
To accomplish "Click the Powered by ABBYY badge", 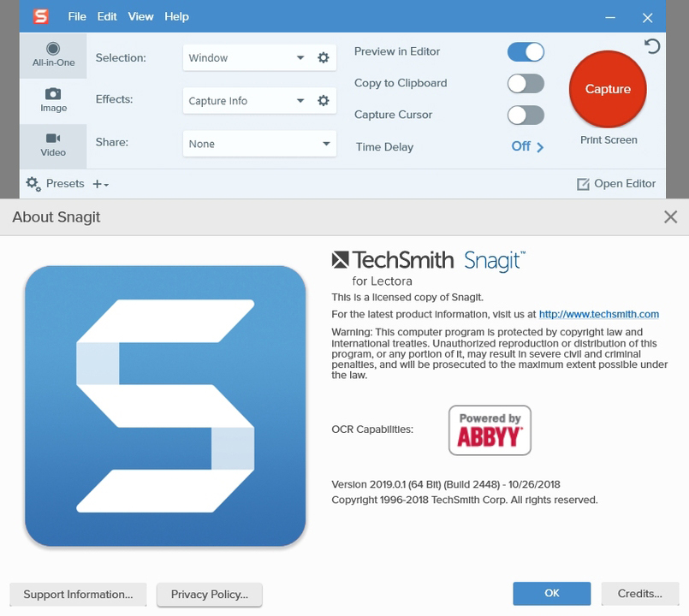I will tap(490, 430).
